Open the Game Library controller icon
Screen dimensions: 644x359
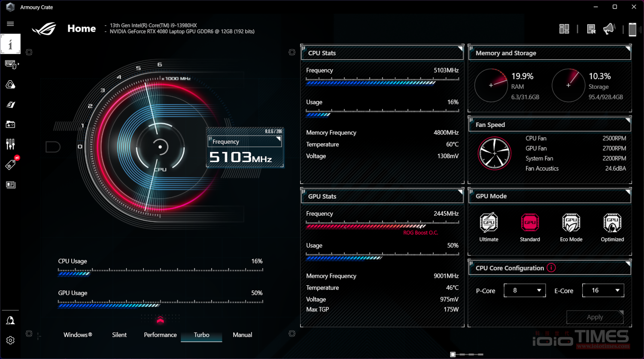pos(10,124)
